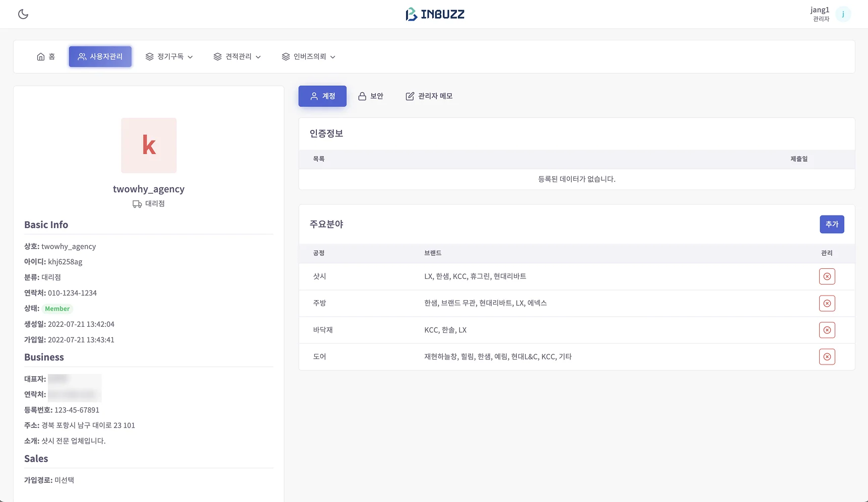Click the Basic Info heading
Screen dimensions: 868x502
point(46,225)
